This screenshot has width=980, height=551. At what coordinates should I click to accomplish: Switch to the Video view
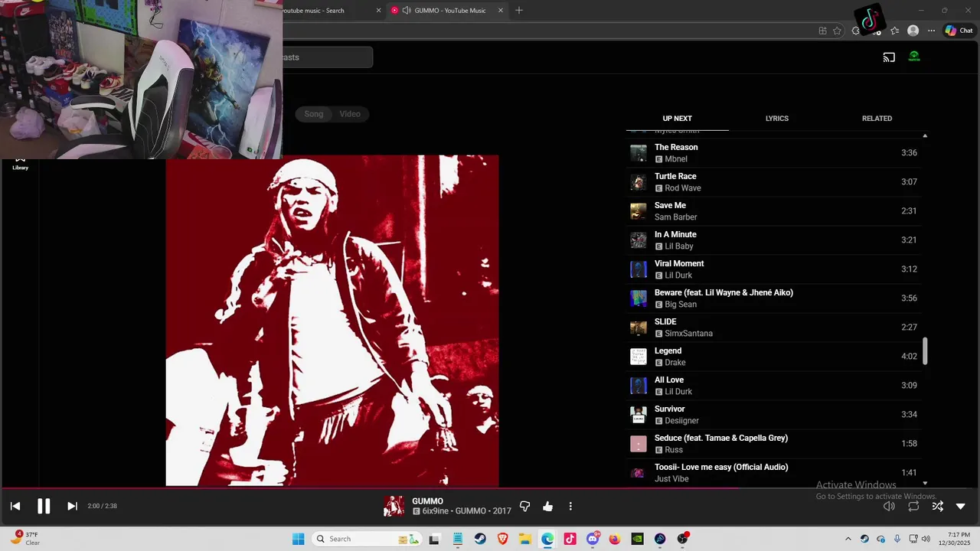tap(350, 114)
